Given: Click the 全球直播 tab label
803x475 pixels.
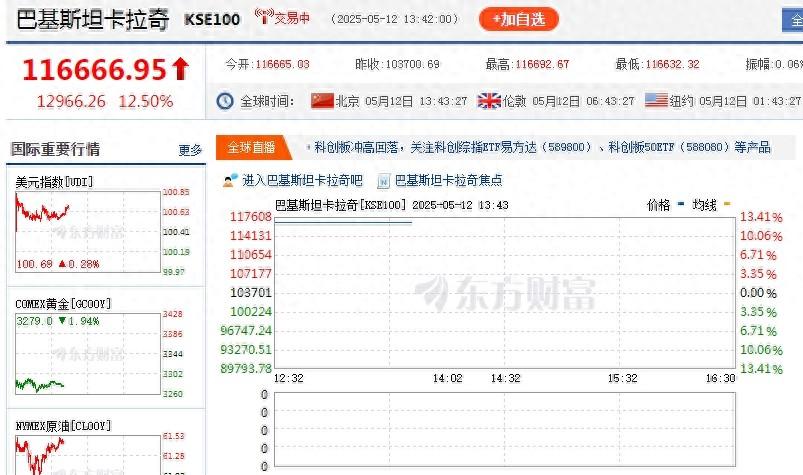Looking at the screenshot, I should [x=251, y=147].
